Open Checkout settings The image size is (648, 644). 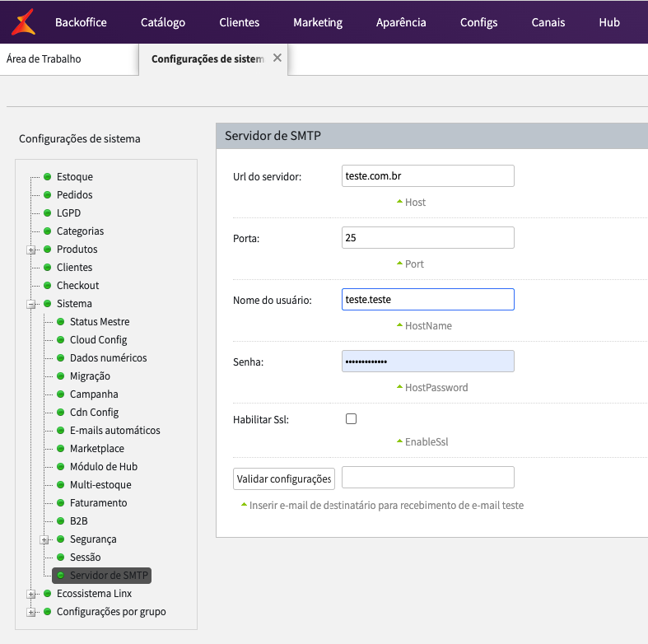coord(77,286)
